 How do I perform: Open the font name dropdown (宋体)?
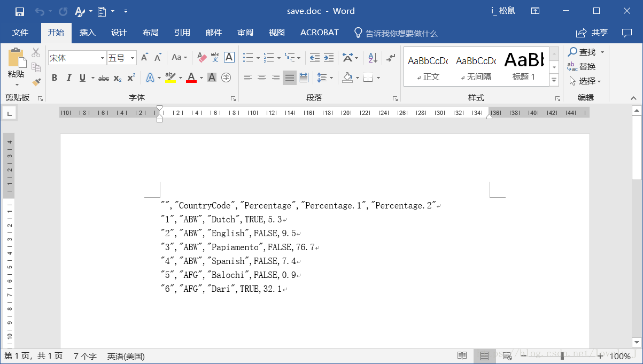point(103,58)
